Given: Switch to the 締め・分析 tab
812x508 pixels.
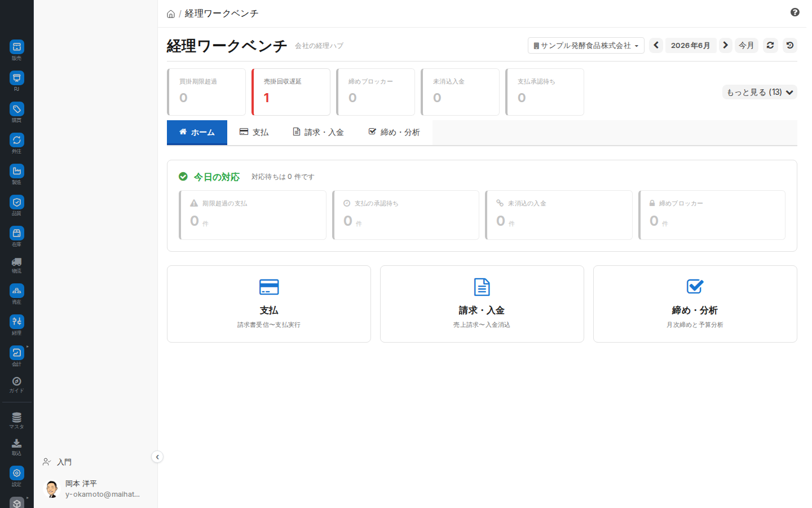Looking at the screenshot, I should coord(394,132).
